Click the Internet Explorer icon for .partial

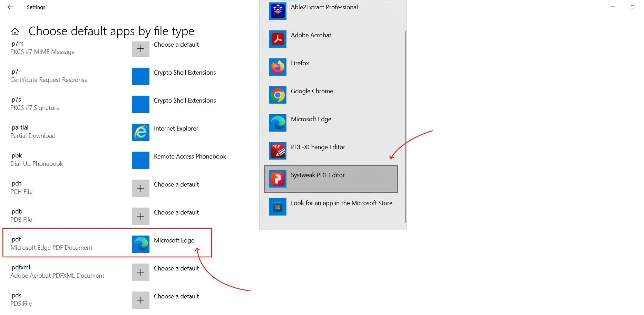click(140, 132)
